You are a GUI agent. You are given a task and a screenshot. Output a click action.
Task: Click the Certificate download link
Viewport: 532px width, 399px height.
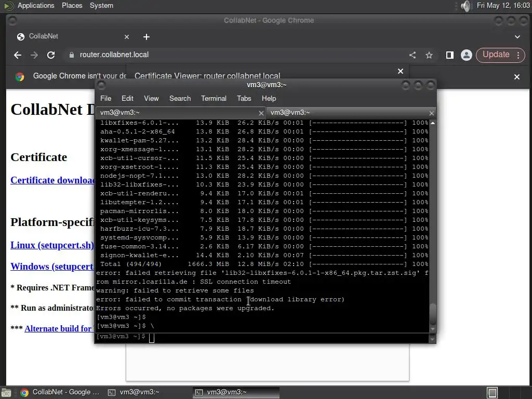pos(52,180)
